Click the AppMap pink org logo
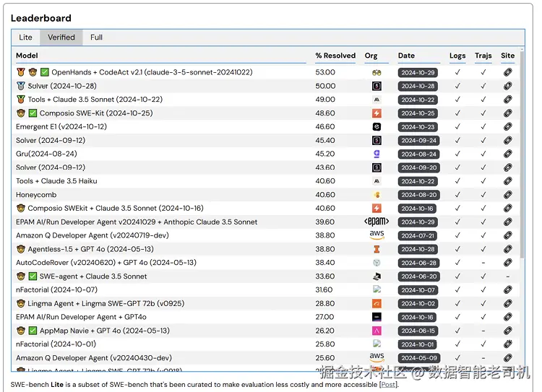This screenshot has width=542, height=392. point(377,331)
